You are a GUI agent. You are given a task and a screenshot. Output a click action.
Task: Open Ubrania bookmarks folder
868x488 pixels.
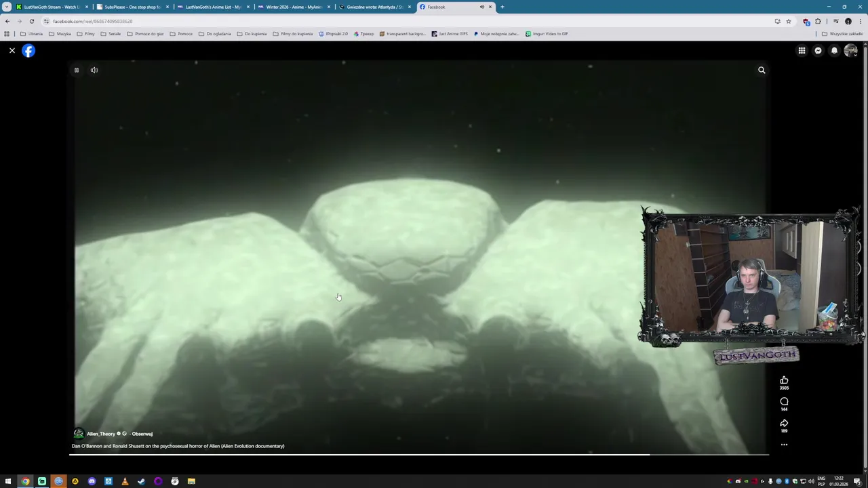tap(31, 33)
